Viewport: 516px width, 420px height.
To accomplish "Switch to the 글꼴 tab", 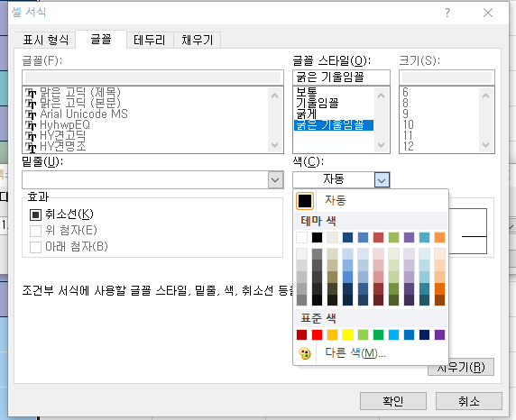I will pos(101,40).
